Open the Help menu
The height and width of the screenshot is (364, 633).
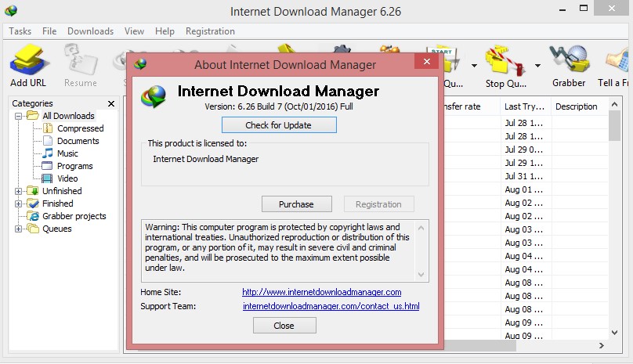(x=165, y=31)
